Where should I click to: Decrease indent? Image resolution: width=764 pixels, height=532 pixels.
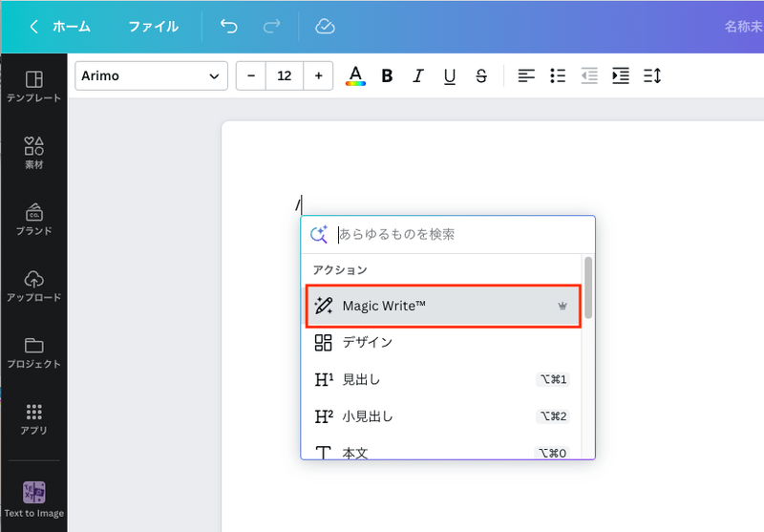click(589, 76)
